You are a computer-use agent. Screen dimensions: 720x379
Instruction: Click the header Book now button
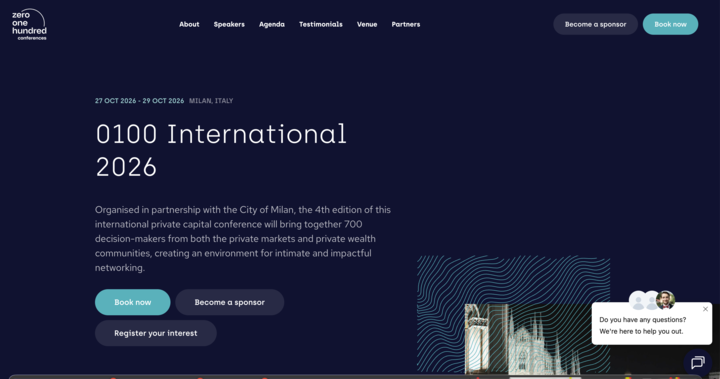click(x=670, y=24)
